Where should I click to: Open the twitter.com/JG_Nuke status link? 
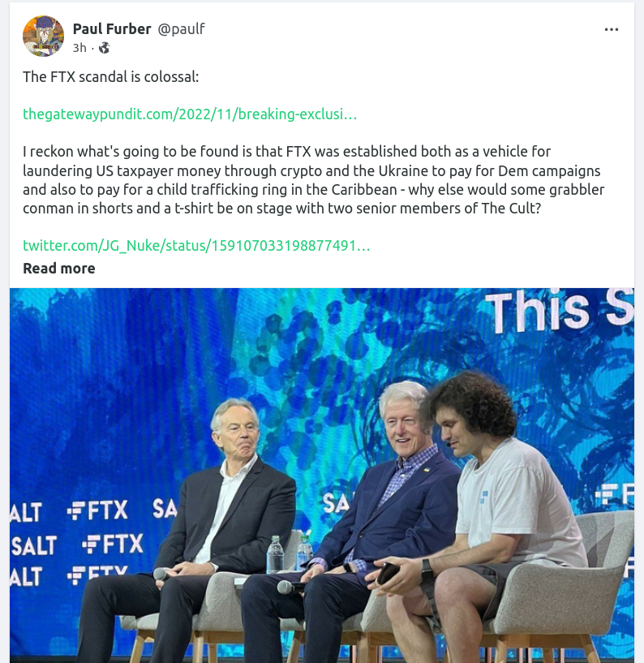pyautogui.click(x=196, y=245)
